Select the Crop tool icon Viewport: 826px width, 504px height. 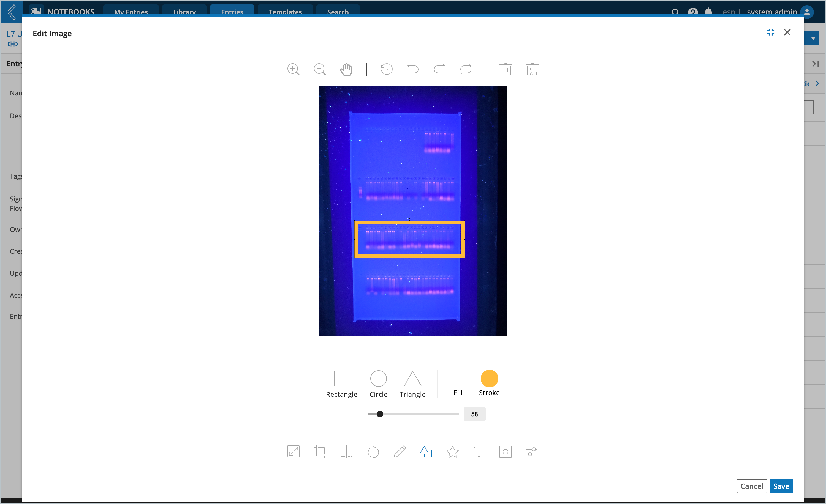tap(320, 452)
